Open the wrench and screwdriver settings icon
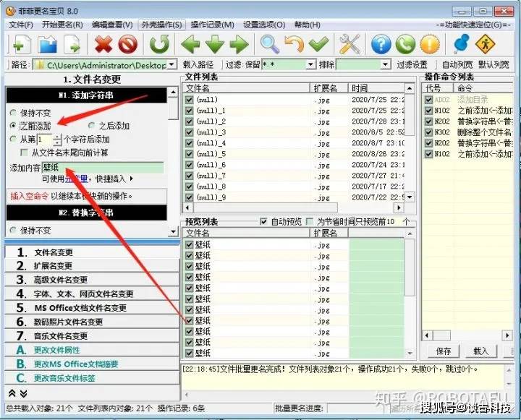 350,44
